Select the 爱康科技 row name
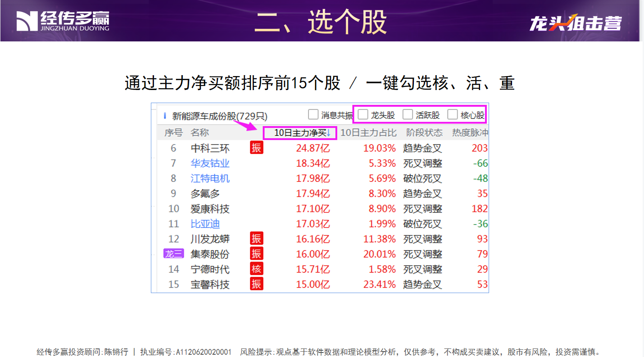The height and width of the screenshot is (357, 644). 210,209
